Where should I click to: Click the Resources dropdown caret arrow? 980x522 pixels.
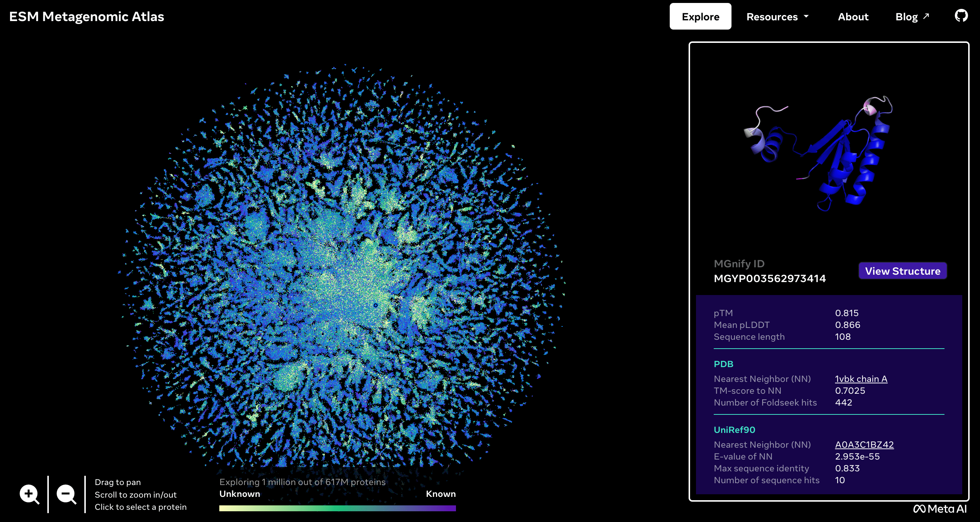pos(806,16)
